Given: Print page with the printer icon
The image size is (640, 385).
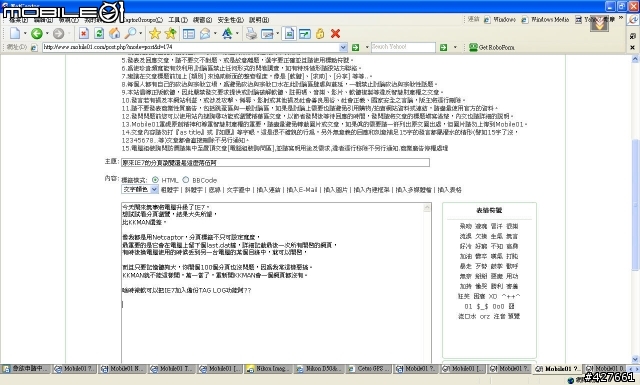Looking at the screenshot, I should tap(251, 33).
